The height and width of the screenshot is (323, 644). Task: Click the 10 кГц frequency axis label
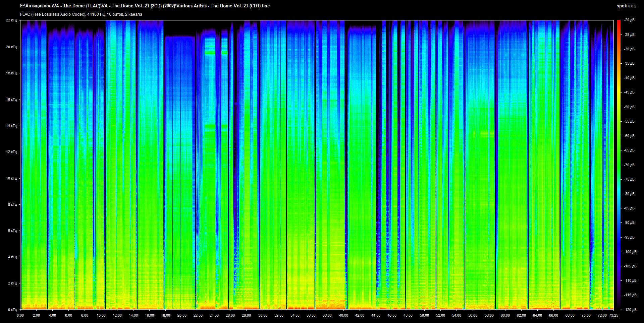click(x=11, y=178)
